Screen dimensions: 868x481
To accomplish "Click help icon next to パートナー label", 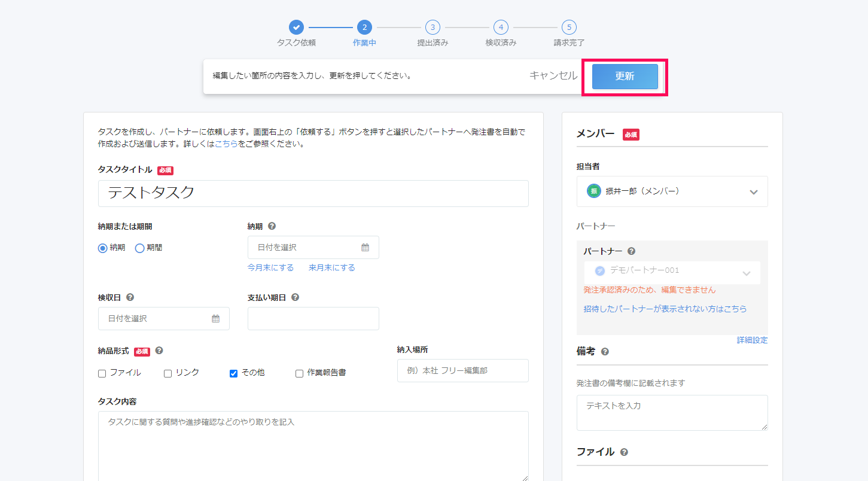I will coord(632,252).
